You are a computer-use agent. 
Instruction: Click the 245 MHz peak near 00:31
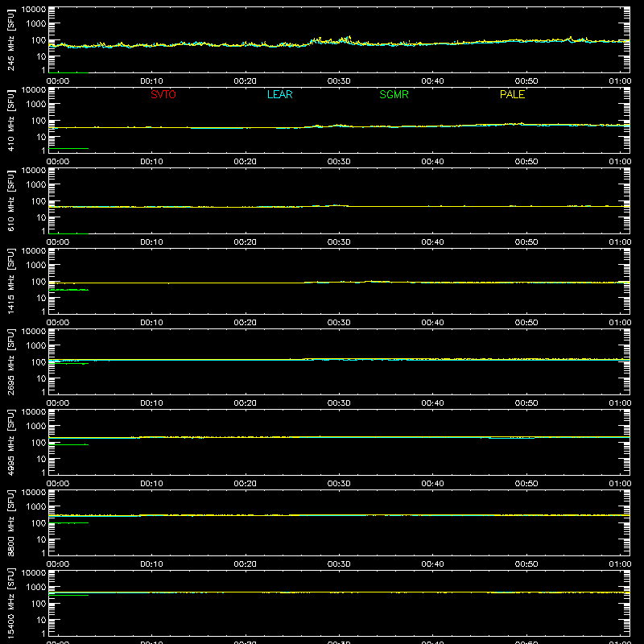[x=349, y=37]
